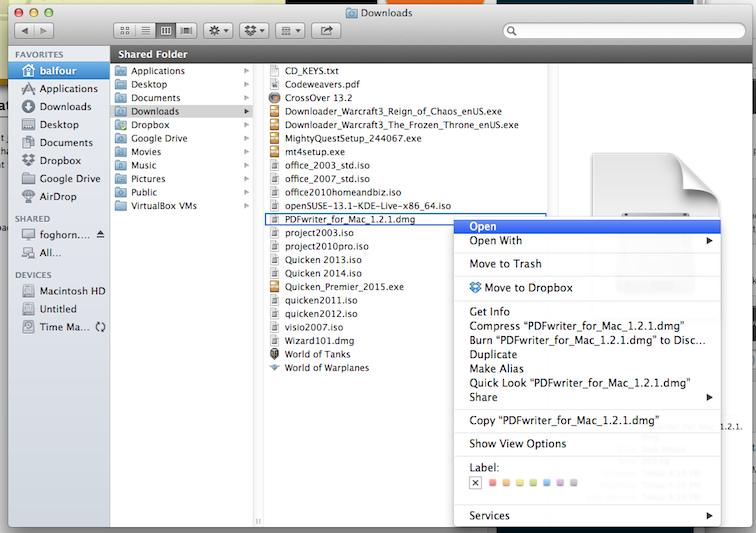The width and height of the screenshot is (756, 533).
Task: Expand the Share submenu
Action: (587, 397)
